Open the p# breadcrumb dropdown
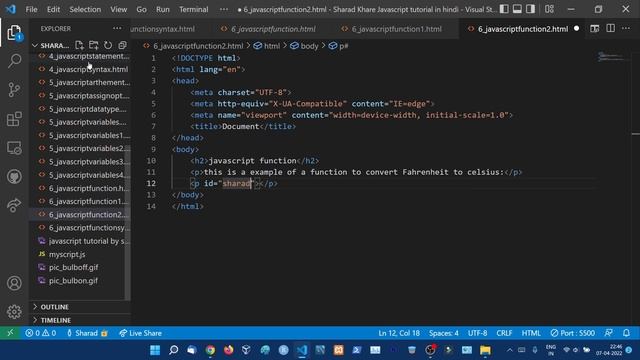 click(339, 46)
